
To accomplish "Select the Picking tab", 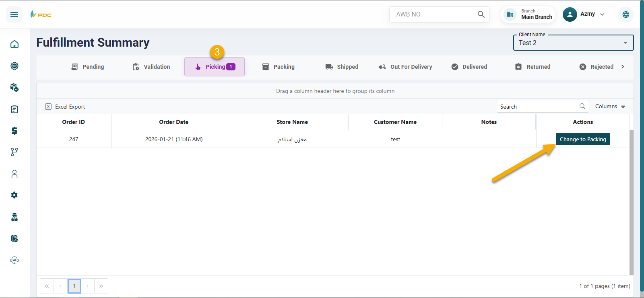I will click(215, 67).
